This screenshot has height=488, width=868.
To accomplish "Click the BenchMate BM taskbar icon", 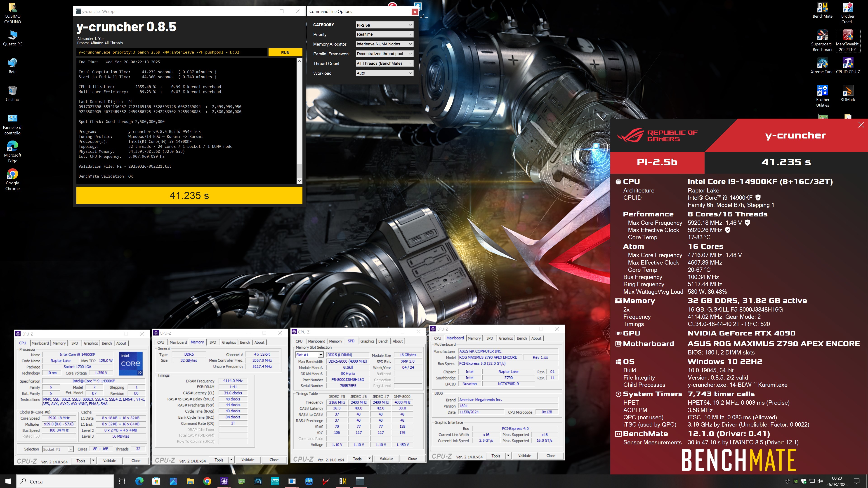I will (x=343, y=481).
